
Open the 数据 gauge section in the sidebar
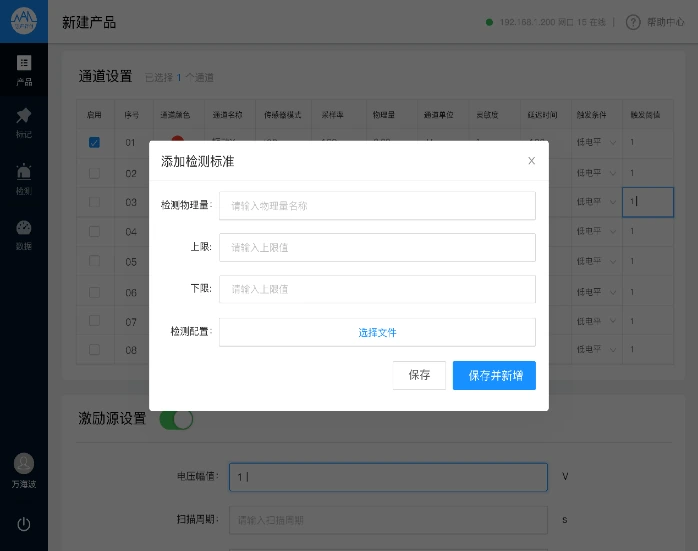pos(24,235)
